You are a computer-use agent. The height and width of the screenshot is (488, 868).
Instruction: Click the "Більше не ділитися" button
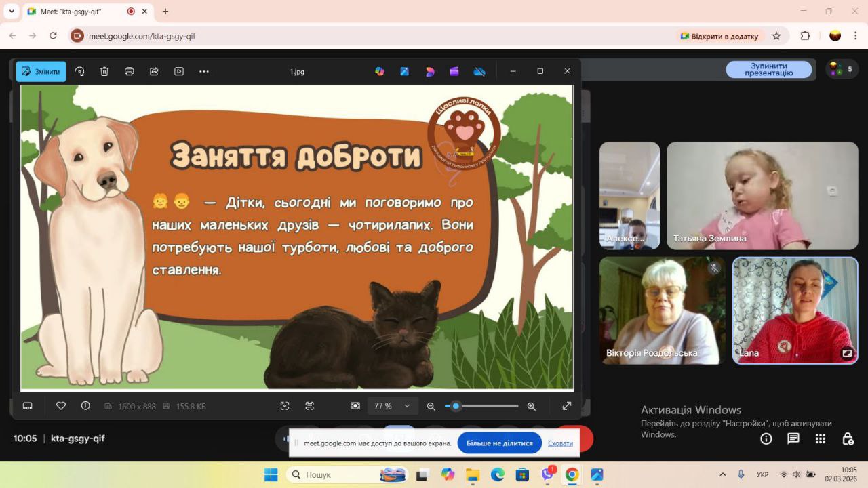tap(499, 443)
